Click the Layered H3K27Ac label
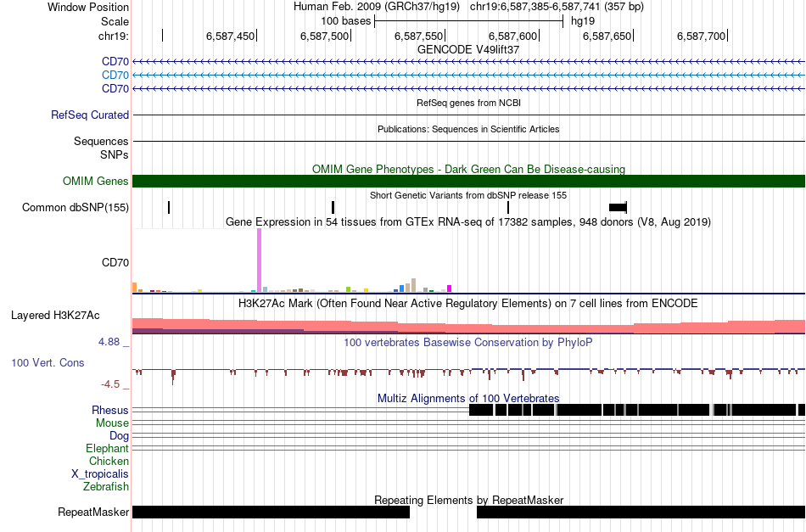The width and height of the screenshot is (806, 532). (55, 315)
